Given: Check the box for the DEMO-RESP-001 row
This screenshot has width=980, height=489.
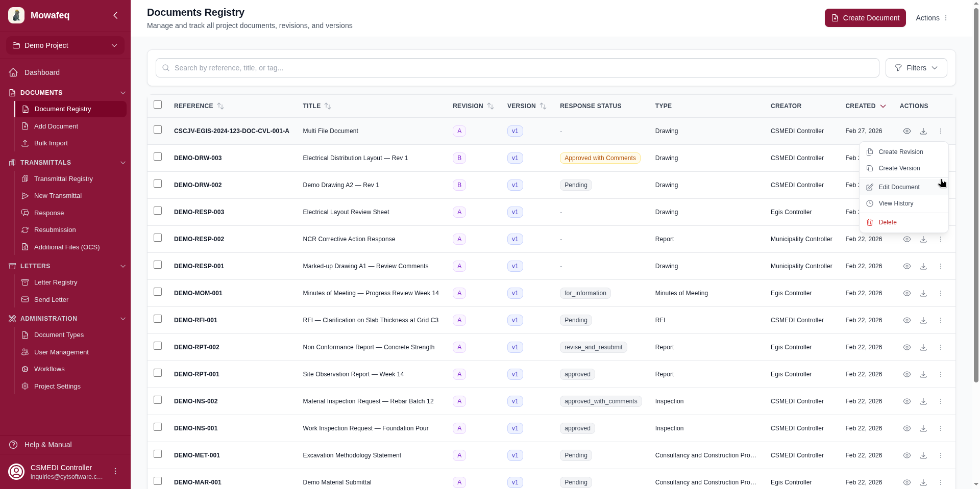Looking at the screenshot, I should (x=158, y=265).
